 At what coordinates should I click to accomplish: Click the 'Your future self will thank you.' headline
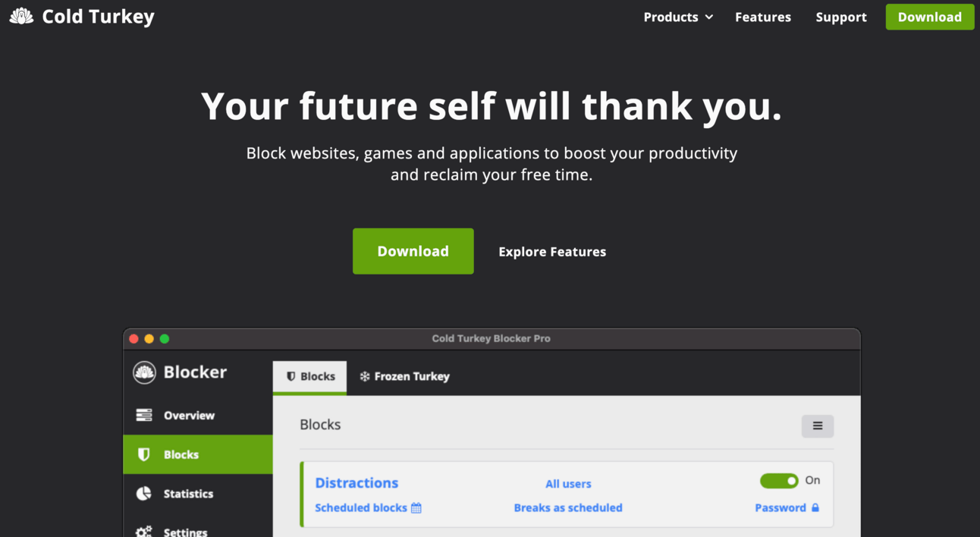pyautogui.click(x=491, y=105)
